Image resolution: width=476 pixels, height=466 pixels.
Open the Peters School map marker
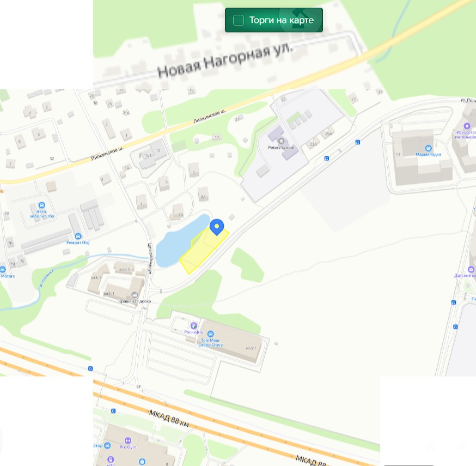(281, 141)
